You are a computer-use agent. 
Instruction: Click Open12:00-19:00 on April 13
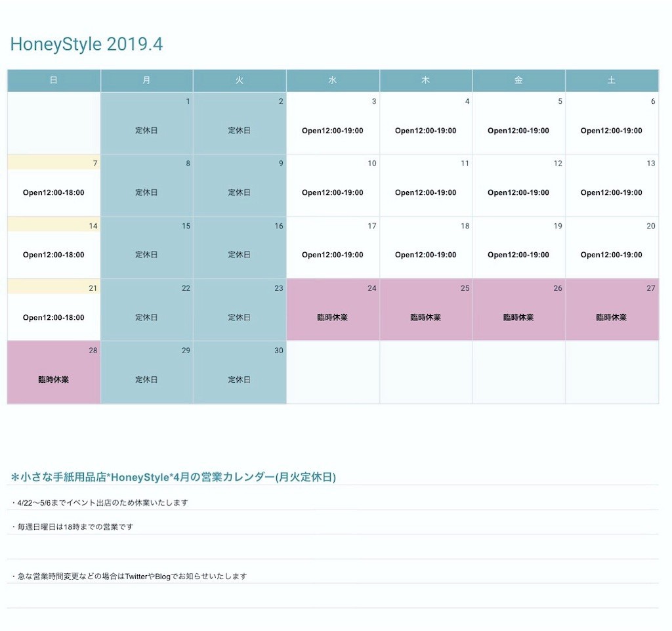click(612, 193)
